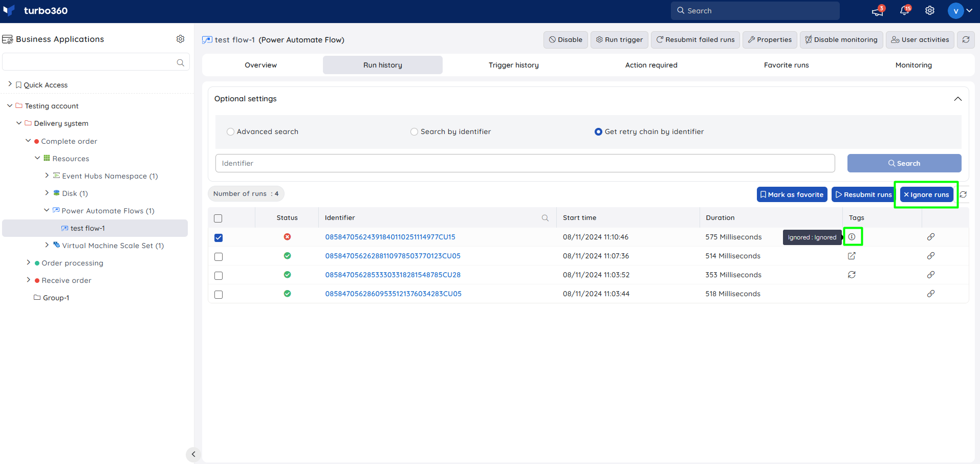980x464 pixels.
Task: Click the Identifier column search icon
Action: pyautogui.click(x=545, y=218)
